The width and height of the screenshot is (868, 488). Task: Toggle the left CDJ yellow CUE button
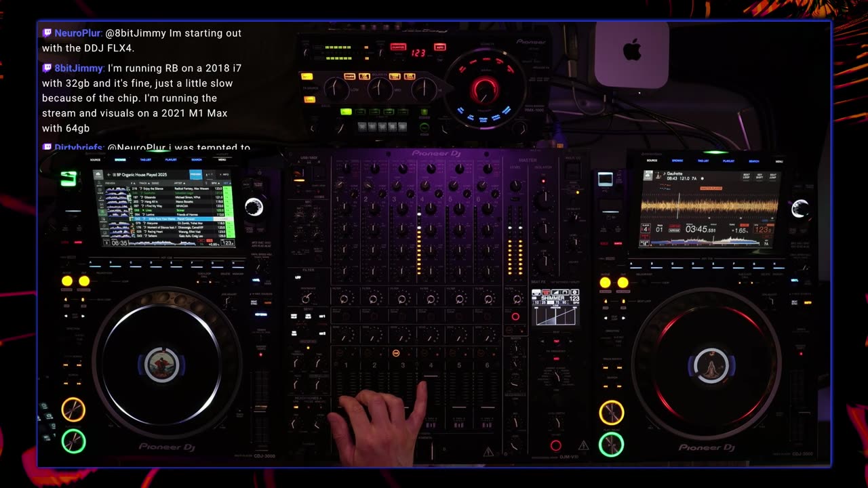[x=73, y=409]
